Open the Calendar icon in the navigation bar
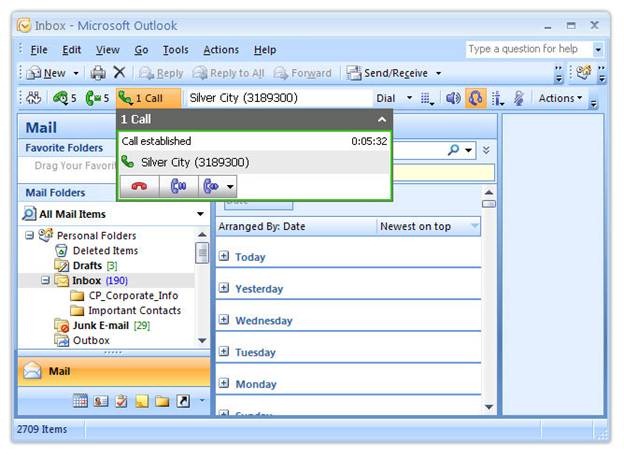 tap(80, 401)
